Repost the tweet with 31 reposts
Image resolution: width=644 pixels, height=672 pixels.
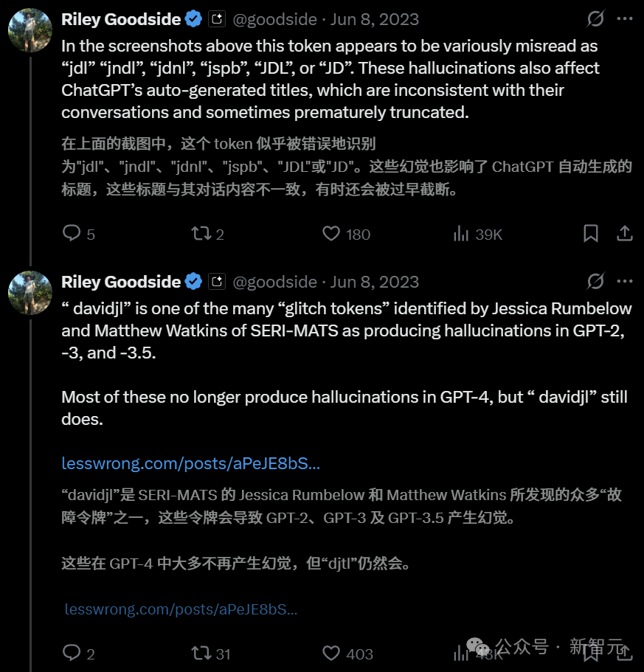point(201,653)
